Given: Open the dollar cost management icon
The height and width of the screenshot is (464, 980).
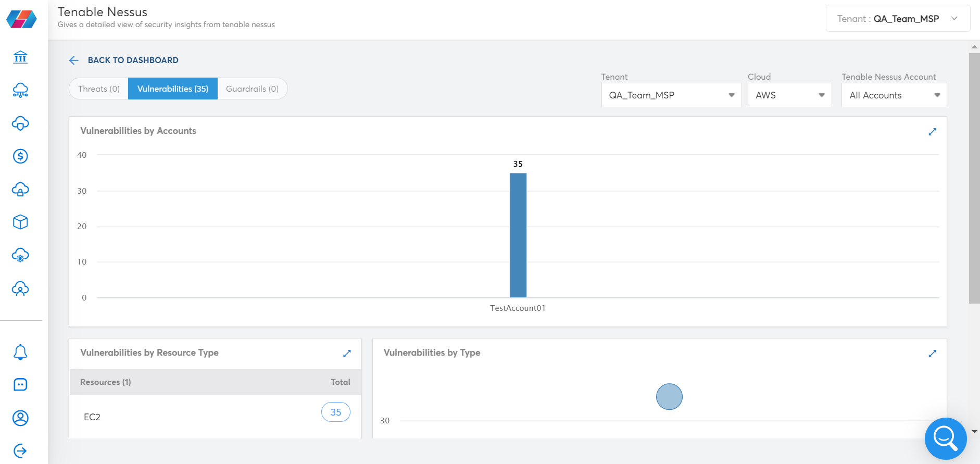Looking at the screenshot, I should pos(20,156).
